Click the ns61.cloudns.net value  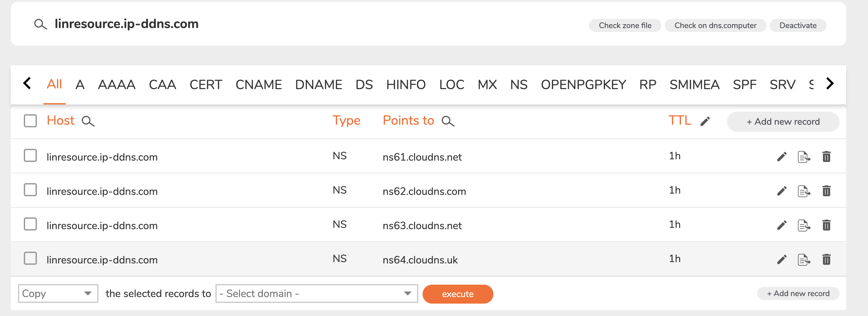pyautogui.click(x=422, y=157)
